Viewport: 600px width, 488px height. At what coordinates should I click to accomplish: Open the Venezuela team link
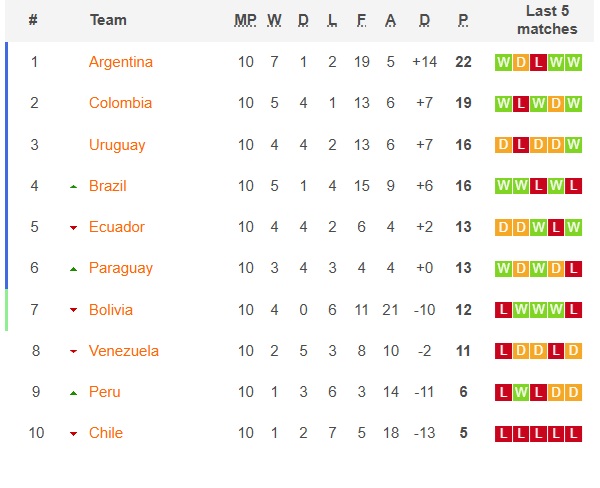point(124,351)
